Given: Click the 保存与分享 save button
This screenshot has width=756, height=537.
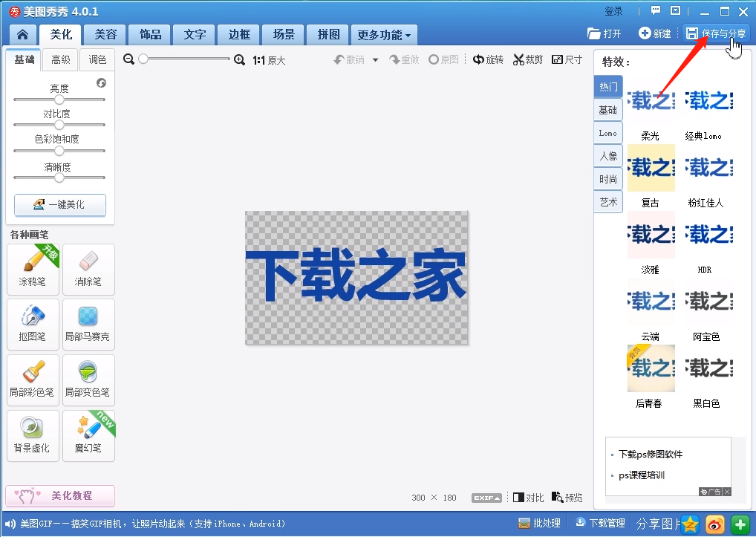Looking at the screenshot, I should coord(715,33).
